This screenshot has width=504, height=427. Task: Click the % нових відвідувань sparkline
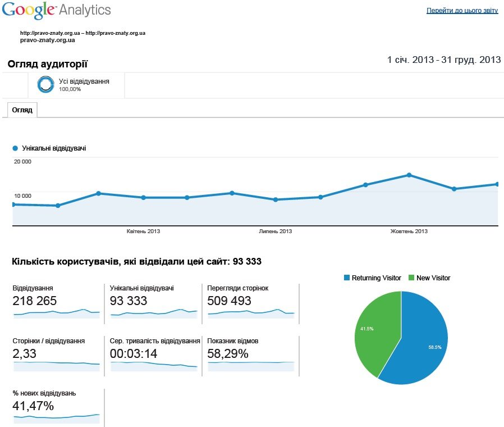click(56, 417)
